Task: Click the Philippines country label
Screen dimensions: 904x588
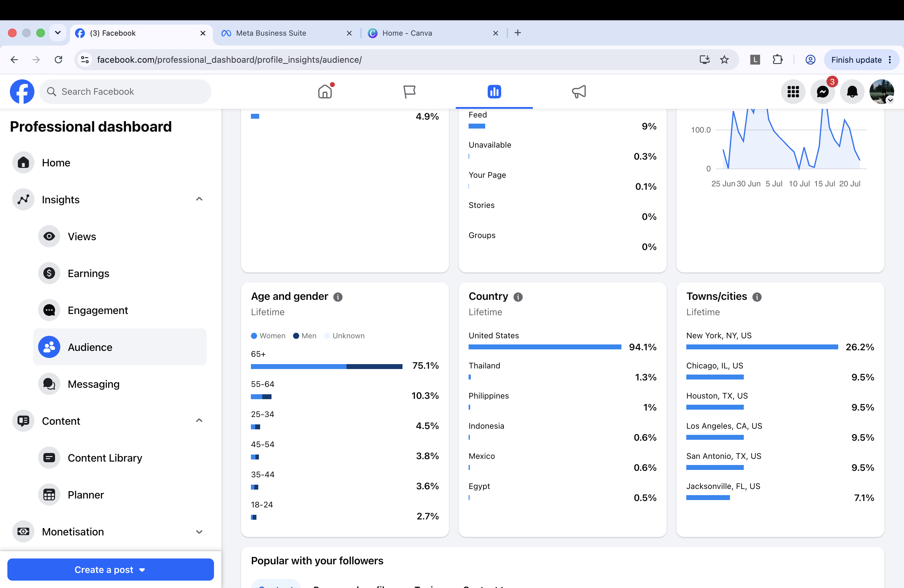Action: click(489, 396)
